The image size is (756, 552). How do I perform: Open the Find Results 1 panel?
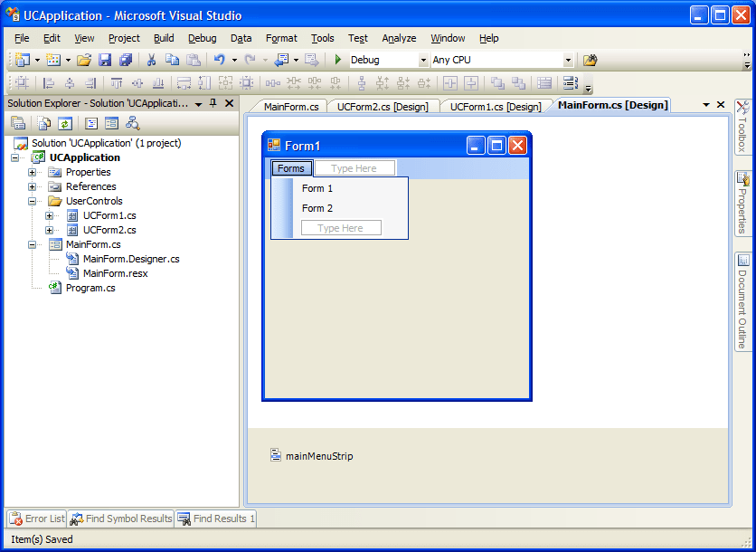(216, 519)
